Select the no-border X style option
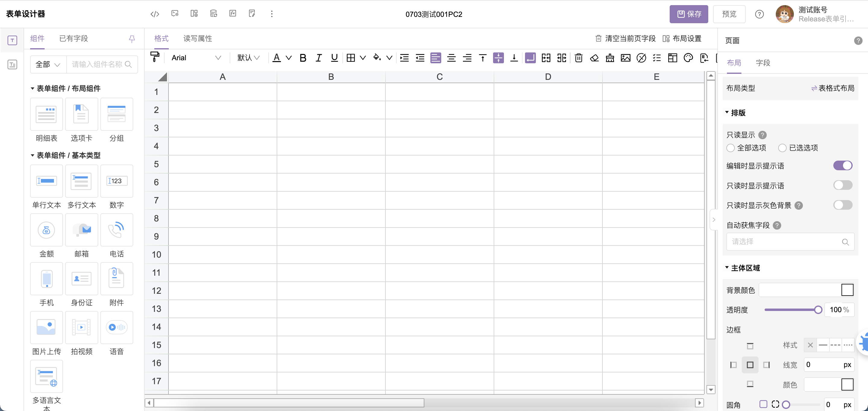This screenshot has height=411, width=868. tap(810, 345)
